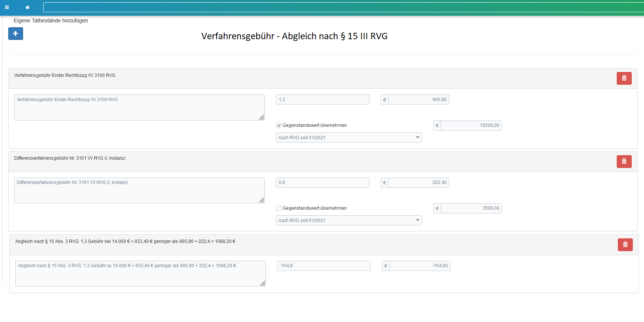644x322 pixels.
Task: Check Gegenstandswert übernehmen for Differenzverfahrensgebühr
Action: 279,208
